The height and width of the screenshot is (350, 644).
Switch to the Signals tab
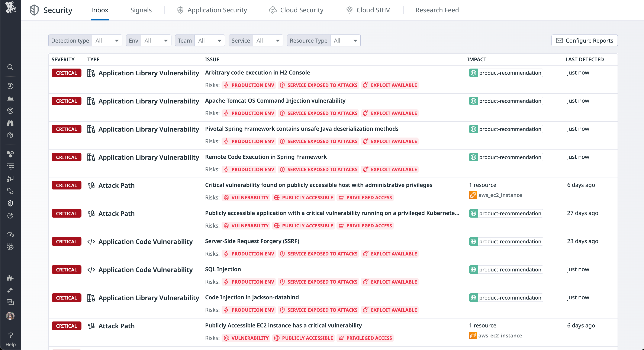[141, 10]
